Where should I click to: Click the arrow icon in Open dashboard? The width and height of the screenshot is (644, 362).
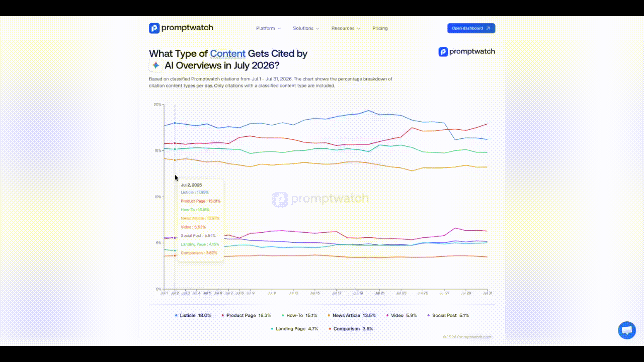(x=488, y=28)
